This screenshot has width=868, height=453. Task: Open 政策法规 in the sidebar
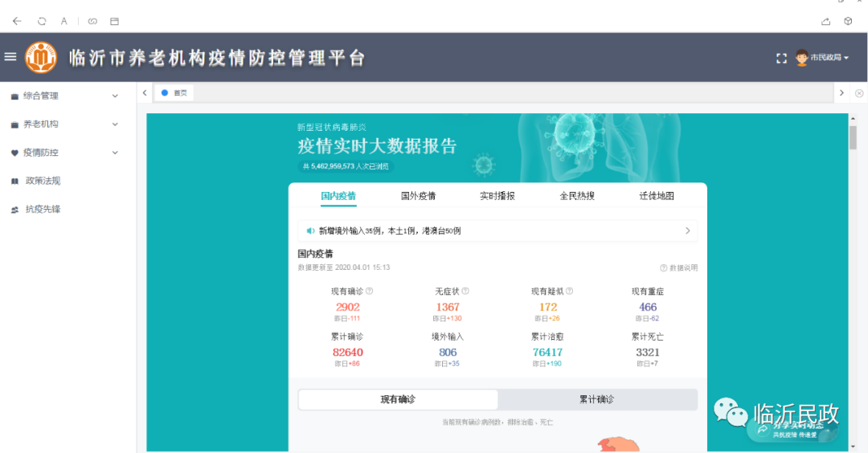coord(43,181)
